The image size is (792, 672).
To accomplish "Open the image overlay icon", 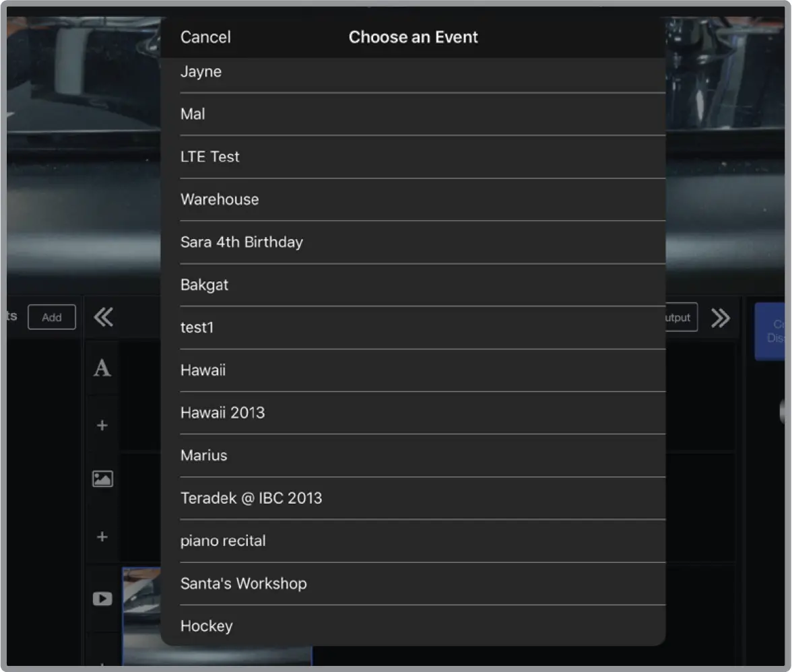I will pyautogui.click(x=102, y=479).
